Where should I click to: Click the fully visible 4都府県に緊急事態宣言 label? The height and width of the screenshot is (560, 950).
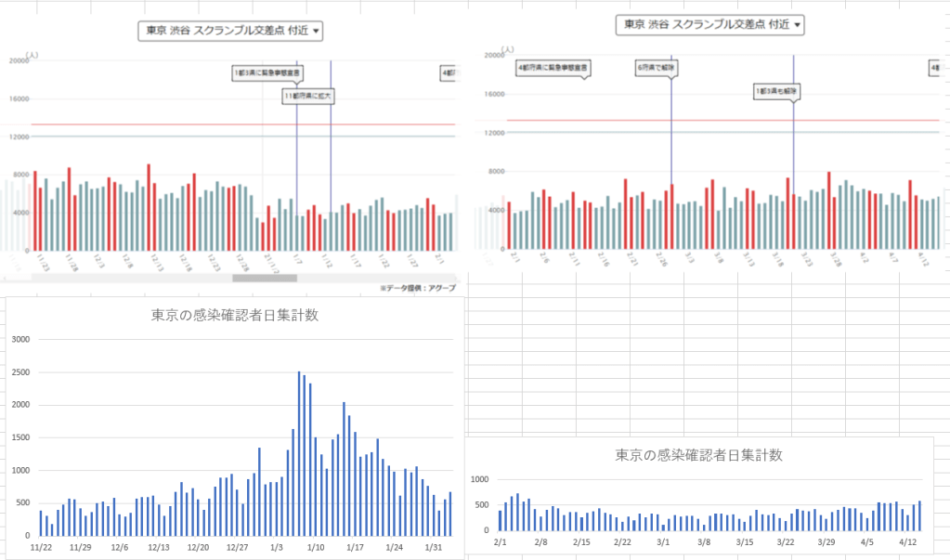(553, 68)
